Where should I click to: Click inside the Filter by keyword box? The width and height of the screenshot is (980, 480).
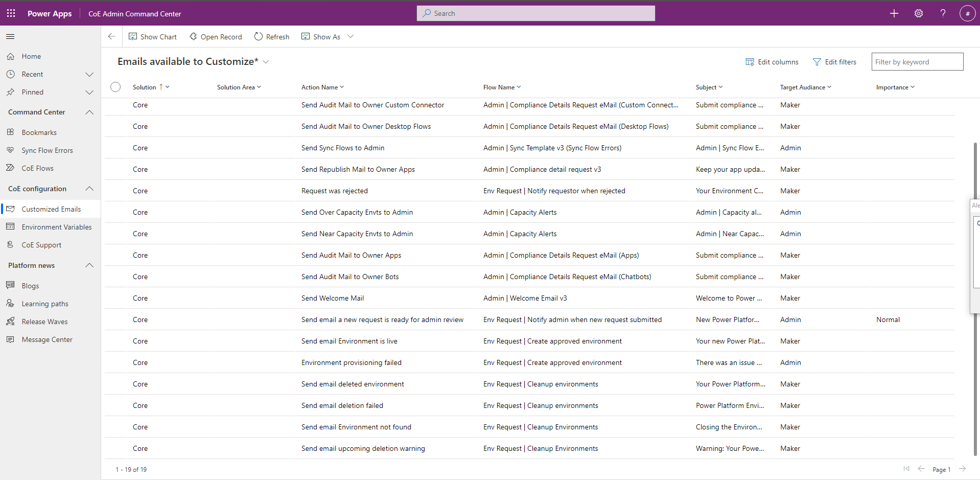[x=917, y=61]
